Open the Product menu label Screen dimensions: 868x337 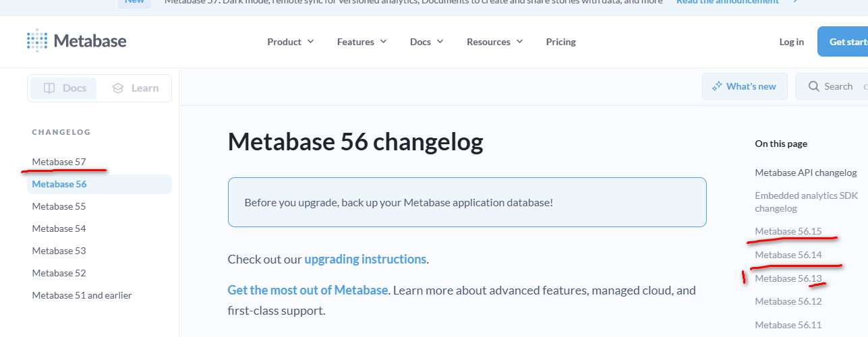pos(284,42)
